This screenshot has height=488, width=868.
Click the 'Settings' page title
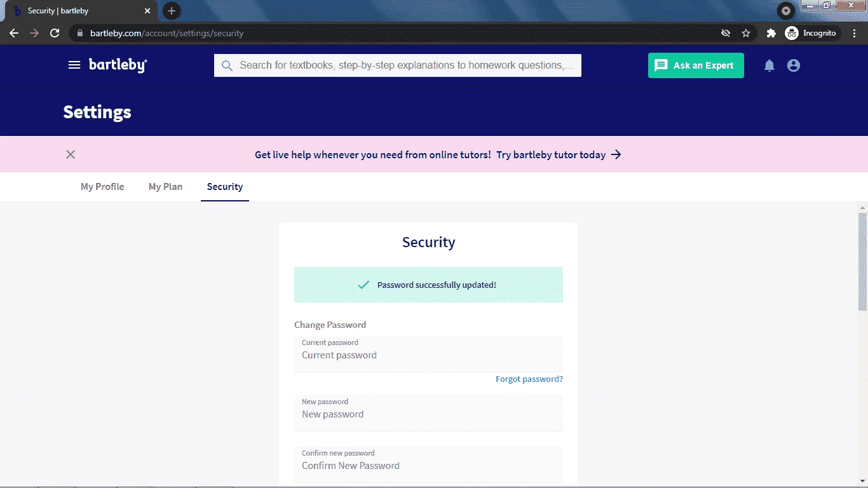point(97,112)
